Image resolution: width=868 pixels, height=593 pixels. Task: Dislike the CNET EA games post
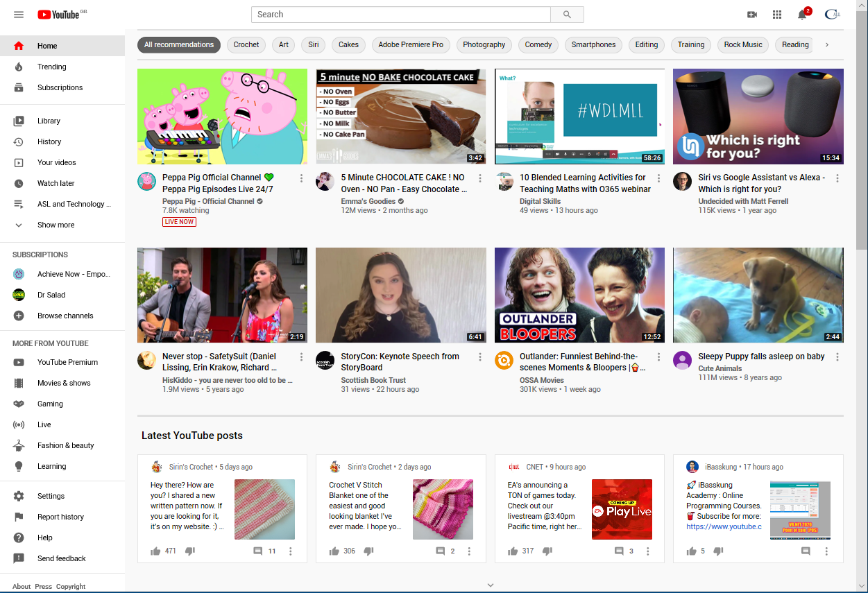[547, 551]
